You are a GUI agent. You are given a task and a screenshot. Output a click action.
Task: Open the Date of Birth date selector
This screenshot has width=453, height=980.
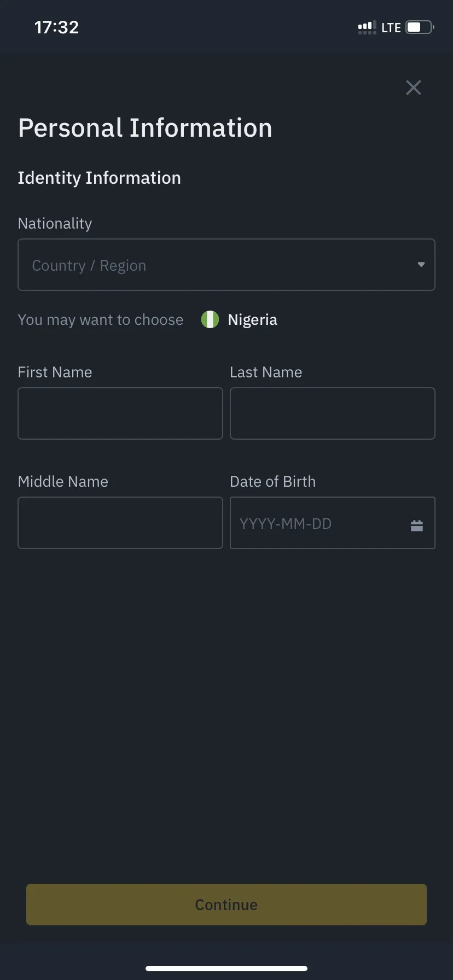click(332, 523)
